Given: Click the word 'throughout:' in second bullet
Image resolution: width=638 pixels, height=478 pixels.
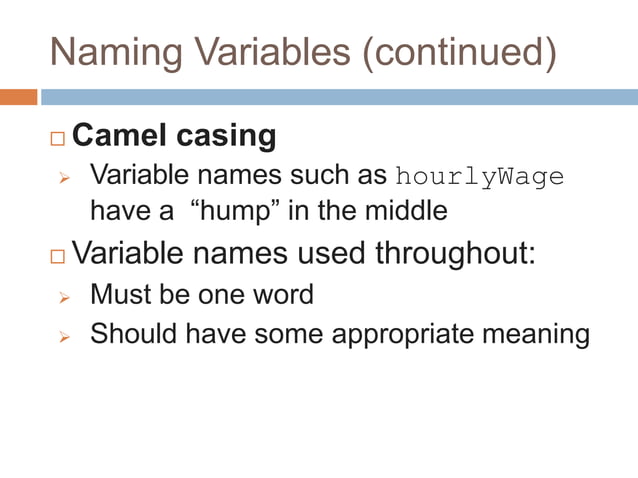Looking at the screenshot, I should [456, 253].
